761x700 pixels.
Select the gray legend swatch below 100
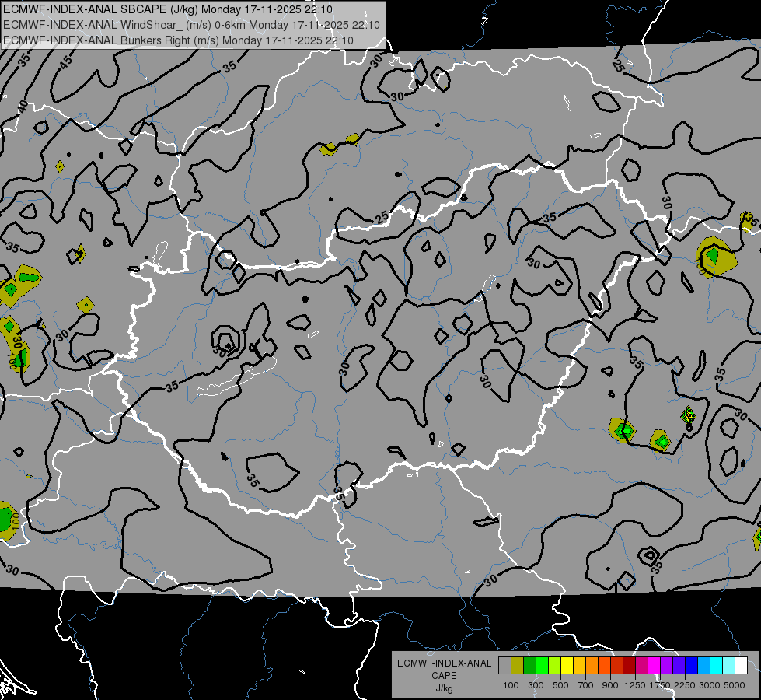[x=504, y=666]
